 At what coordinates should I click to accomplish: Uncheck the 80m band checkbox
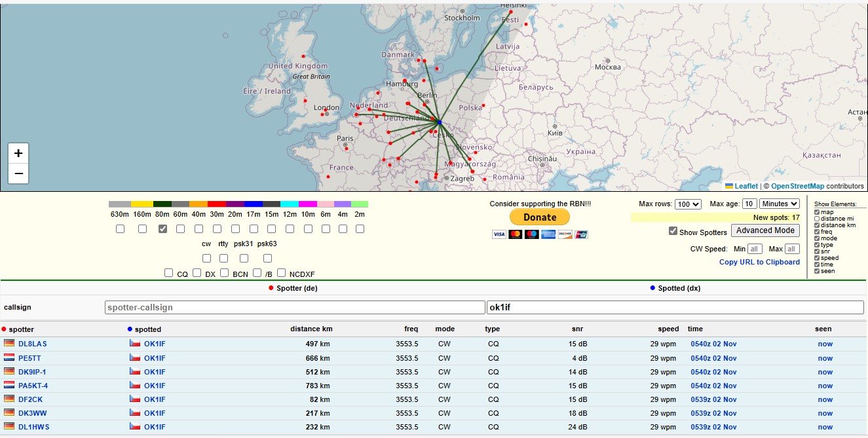(162, 229)
